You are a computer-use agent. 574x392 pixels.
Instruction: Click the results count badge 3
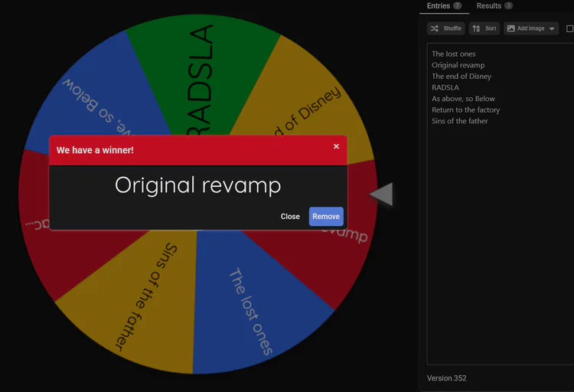point(508,5)
